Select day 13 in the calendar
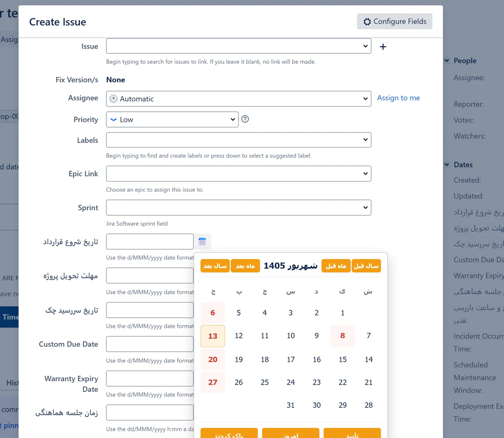 [x=213, y=336]
